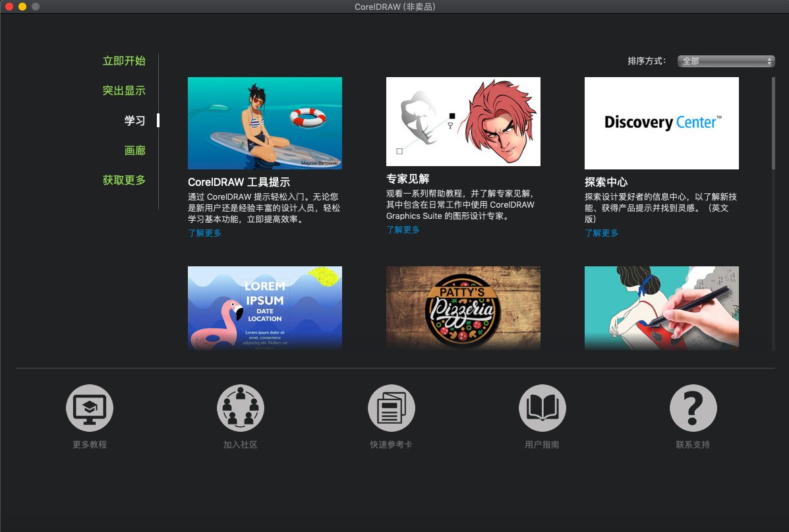This screenshot has width=789, height=532.
Task: Click 了解更多 under CorelDRAW 工具提示
Action: [205, 233]
